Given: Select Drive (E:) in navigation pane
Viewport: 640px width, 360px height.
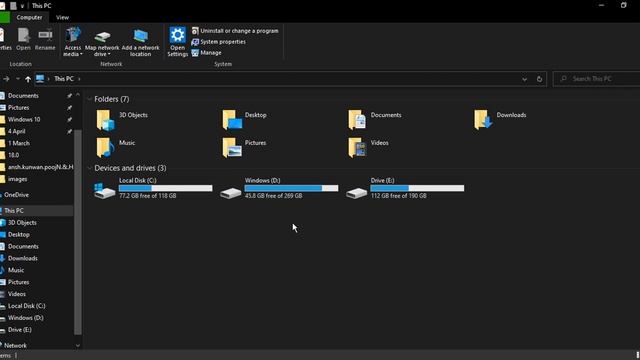Looking at the screenshot, I should pyautogui.click(x=20, y=330).
